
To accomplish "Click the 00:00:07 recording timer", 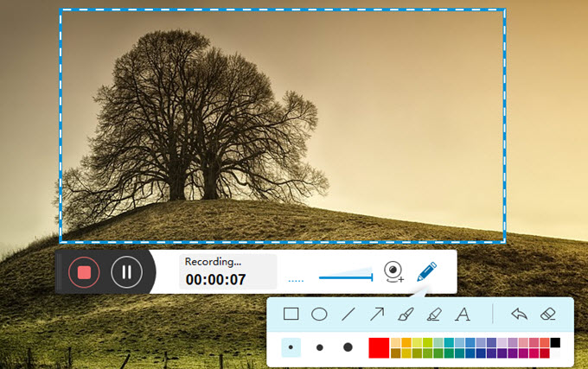I will (215, 279).
